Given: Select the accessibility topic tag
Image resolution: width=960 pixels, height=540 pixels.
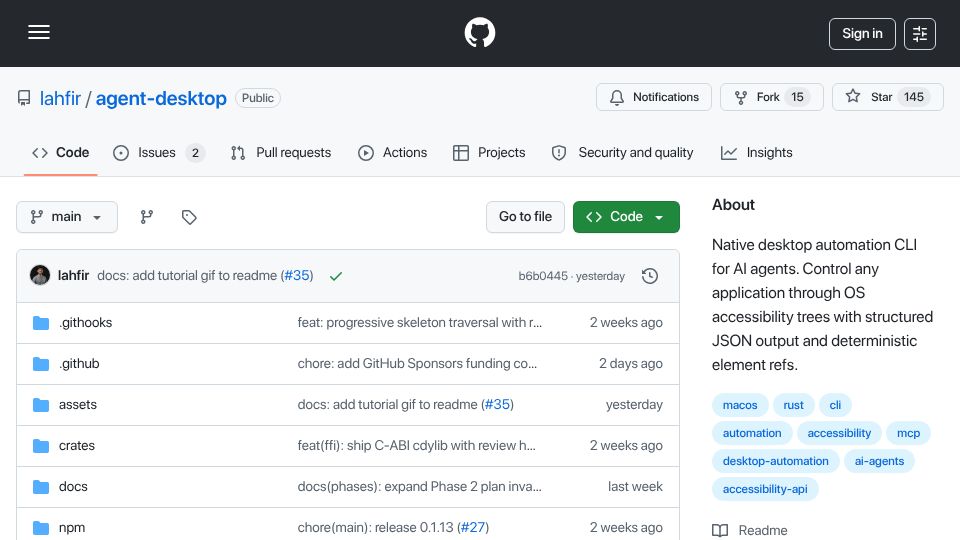Looking at the screenshot, I should 839,433.
